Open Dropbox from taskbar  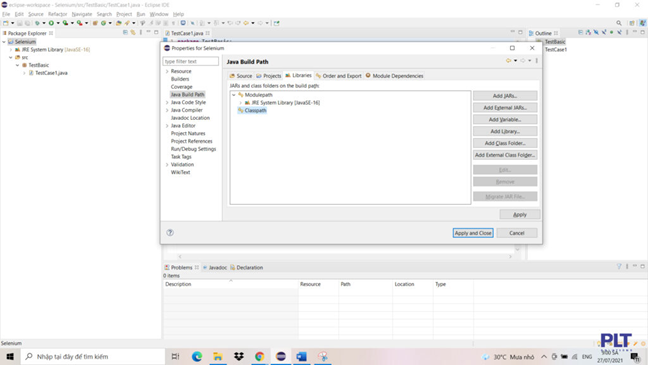(x=239, y=356)
